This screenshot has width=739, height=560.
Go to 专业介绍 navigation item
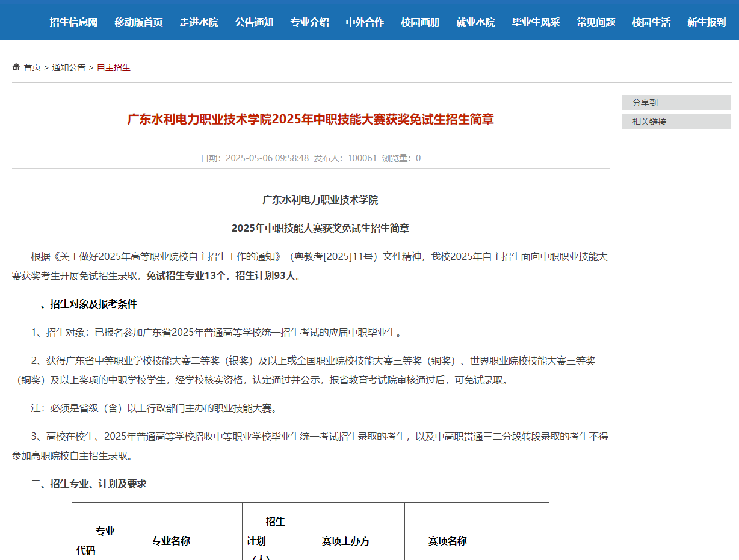[x=309, y=20]
